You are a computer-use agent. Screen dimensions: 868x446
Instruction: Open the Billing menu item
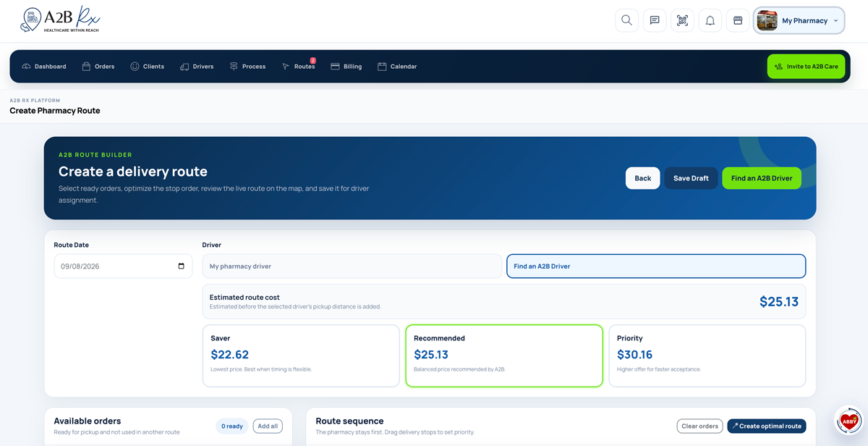[x=346, y=67]
